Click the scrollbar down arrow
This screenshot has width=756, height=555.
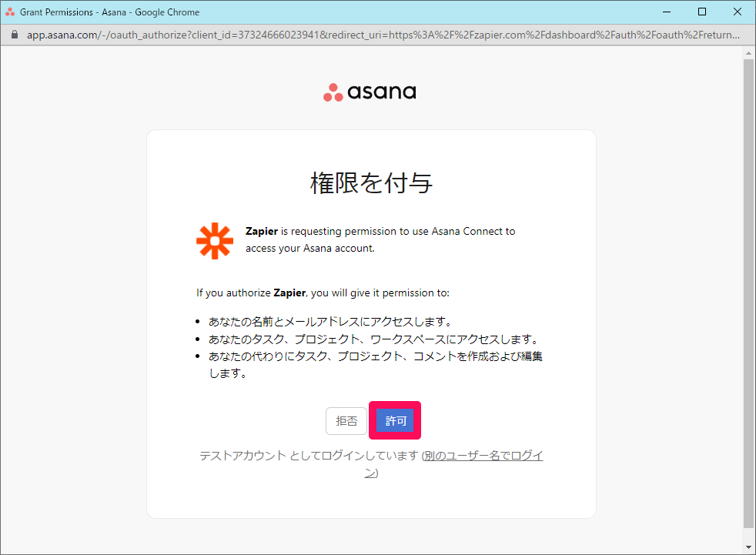(x=748, y=547)
